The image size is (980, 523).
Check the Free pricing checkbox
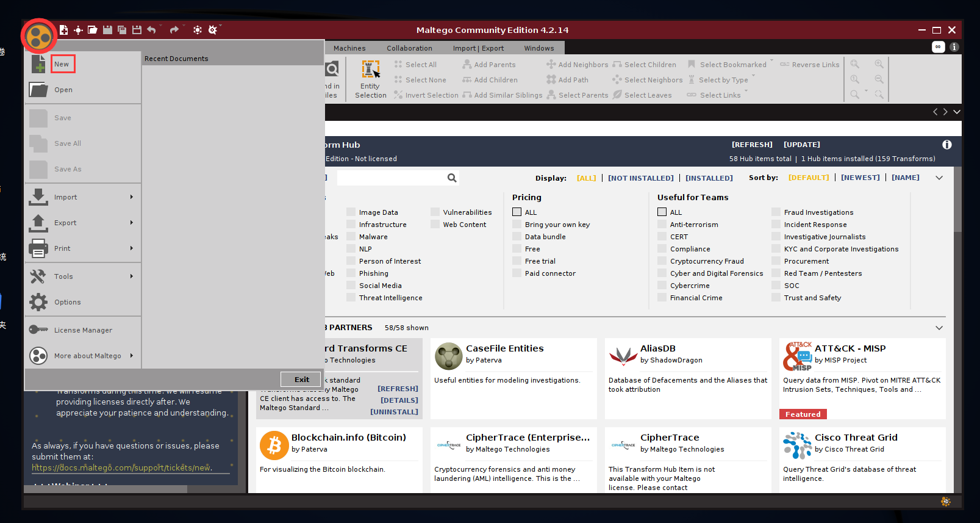(517, 248)
